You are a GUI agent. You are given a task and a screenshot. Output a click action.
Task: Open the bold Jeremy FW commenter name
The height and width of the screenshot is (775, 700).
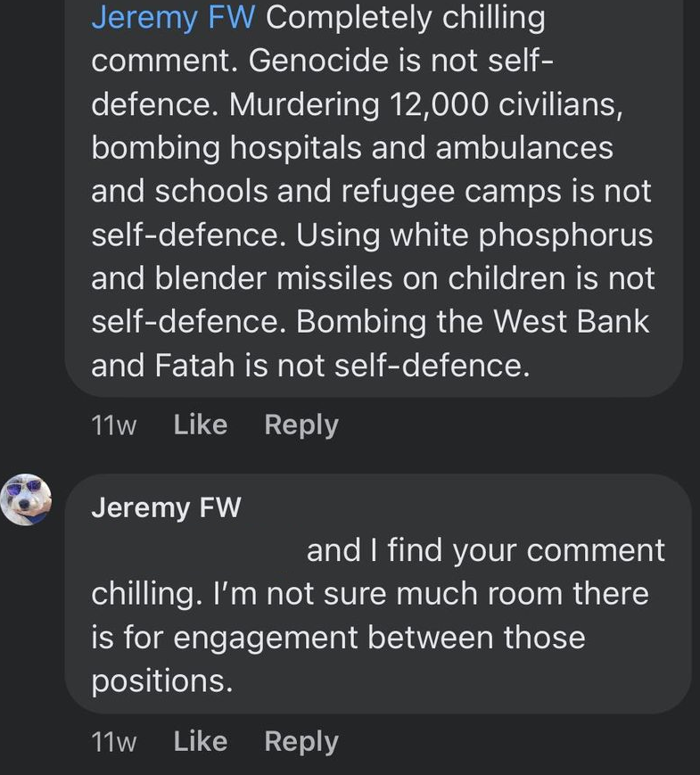(x=166, y=507)
